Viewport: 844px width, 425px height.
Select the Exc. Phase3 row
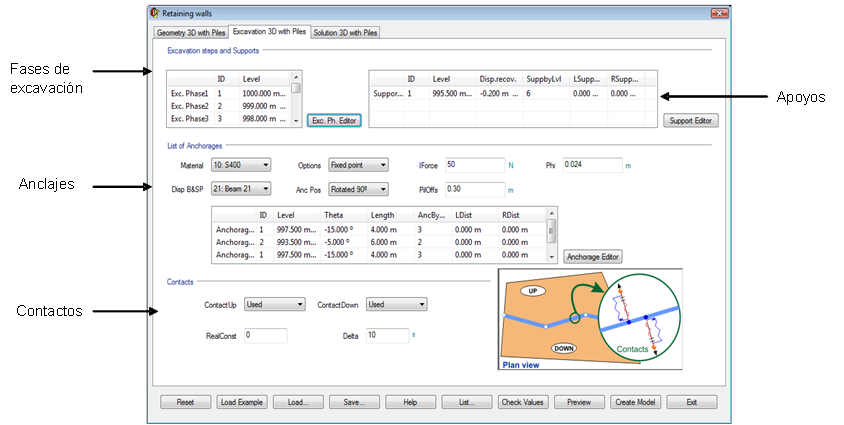pos(229,119)
